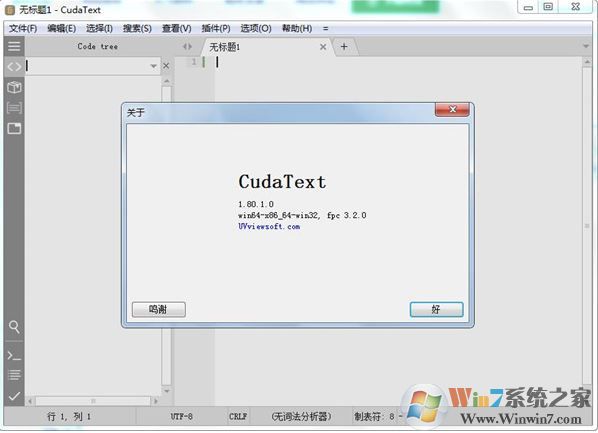Add a new tab with plus button
The height and width of the screenshot is (433, 598).
[x=344, y=47]
